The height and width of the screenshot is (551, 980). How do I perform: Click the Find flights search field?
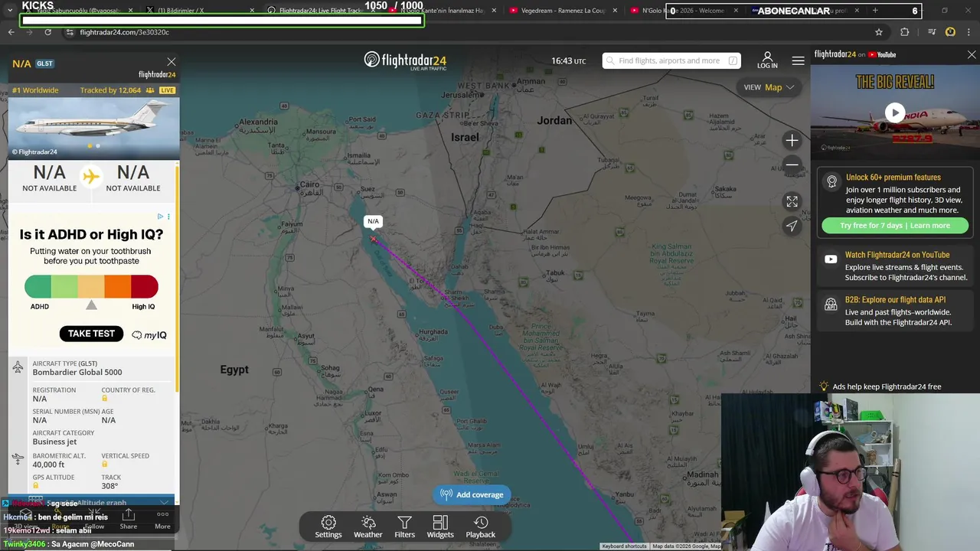point(671,60)
